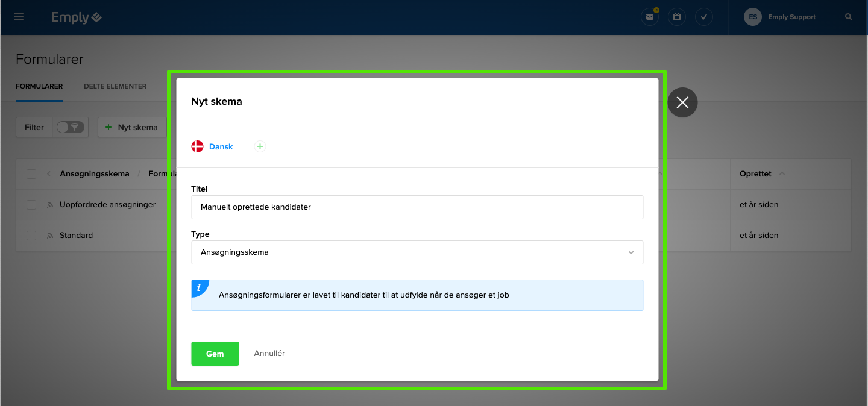Viewport: 868px width, 406px height.
Task: Check the Uopfordrede ansøgninger row checkbox
Action: coord(31,205)
